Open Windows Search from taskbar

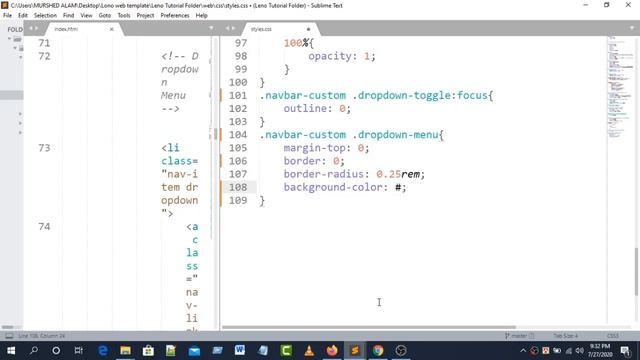pyautogui.click(x=34, y=351)
